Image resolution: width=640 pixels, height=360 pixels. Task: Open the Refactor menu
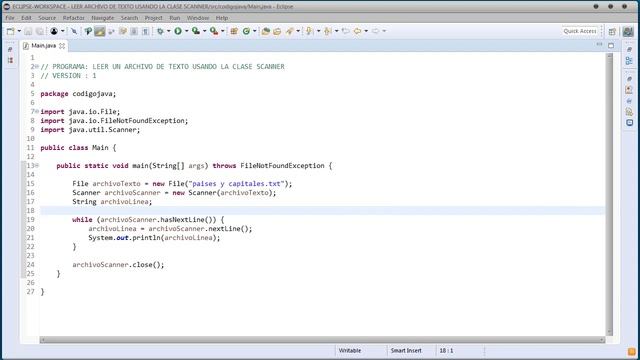pos(73,18)
